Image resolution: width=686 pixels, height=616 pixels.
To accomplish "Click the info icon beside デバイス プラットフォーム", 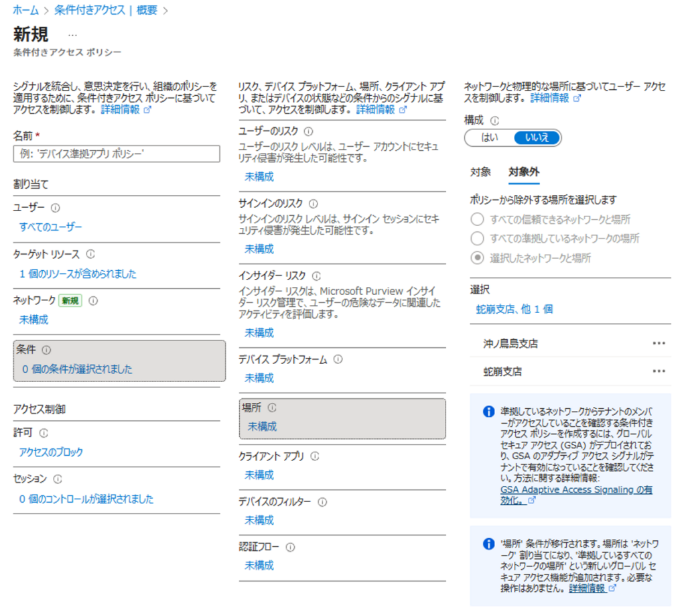I will point(338,359).
